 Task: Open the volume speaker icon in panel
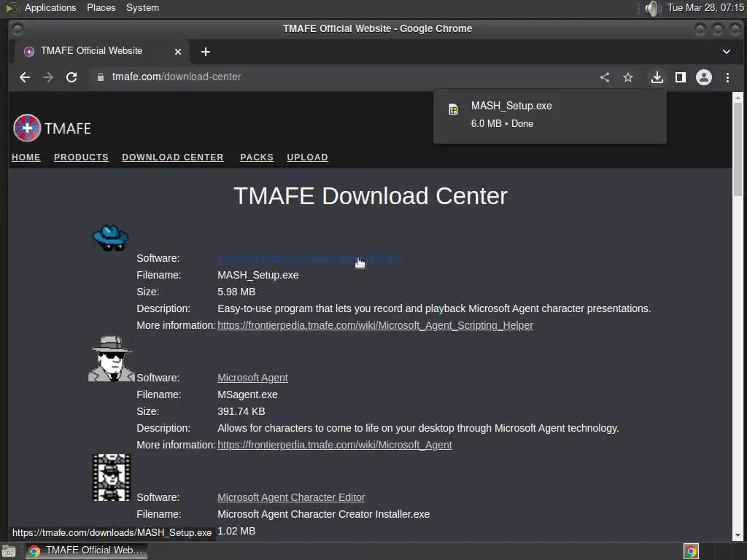coord(651,8)
